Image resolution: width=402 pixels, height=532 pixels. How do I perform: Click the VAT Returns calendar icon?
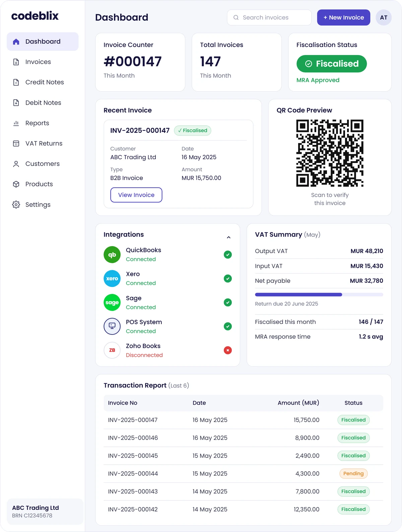[16, 143]
